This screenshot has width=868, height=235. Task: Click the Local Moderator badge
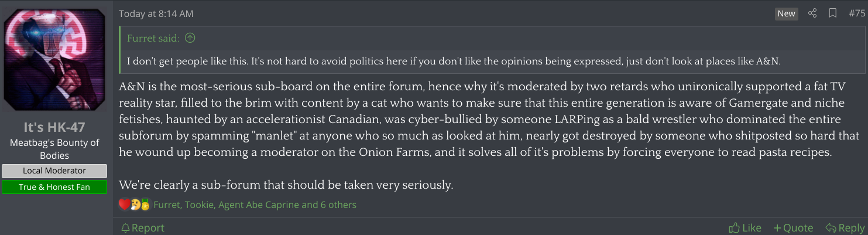click(x=54, y=171)
